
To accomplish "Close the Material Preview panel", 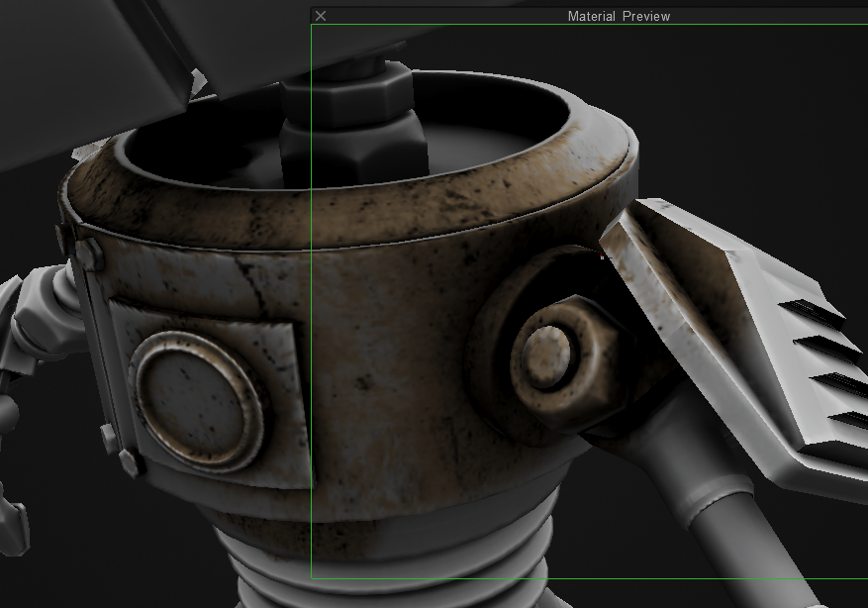I will (x=320, y=16).
